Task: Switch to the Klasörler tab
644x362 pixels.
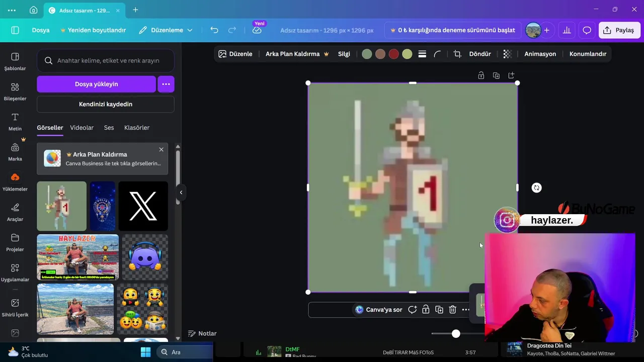Action: click(137, 128)
